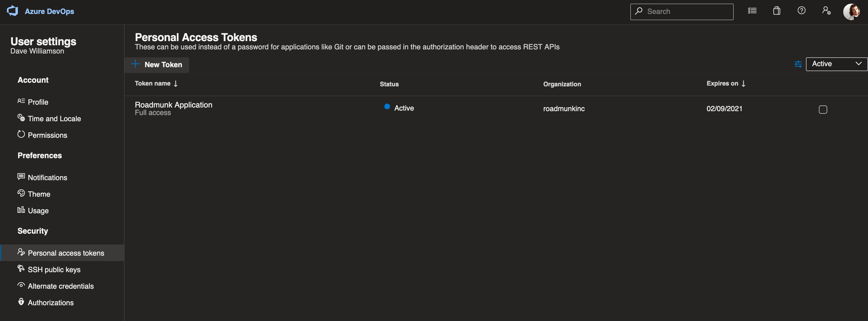Open Notifications settings in sidebar
The image size is (868, 321).
pyautogui.click(x=47, y=177)
